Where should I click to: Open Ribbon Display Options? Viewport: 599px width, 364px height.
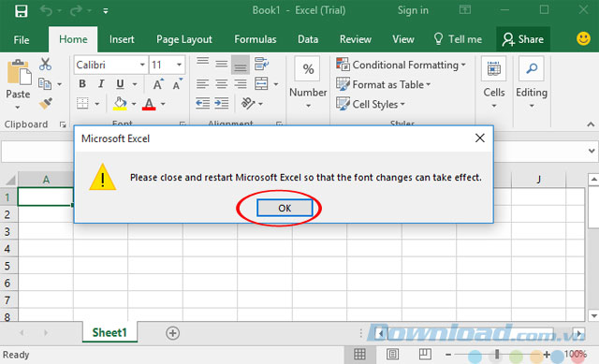(465, 10)
